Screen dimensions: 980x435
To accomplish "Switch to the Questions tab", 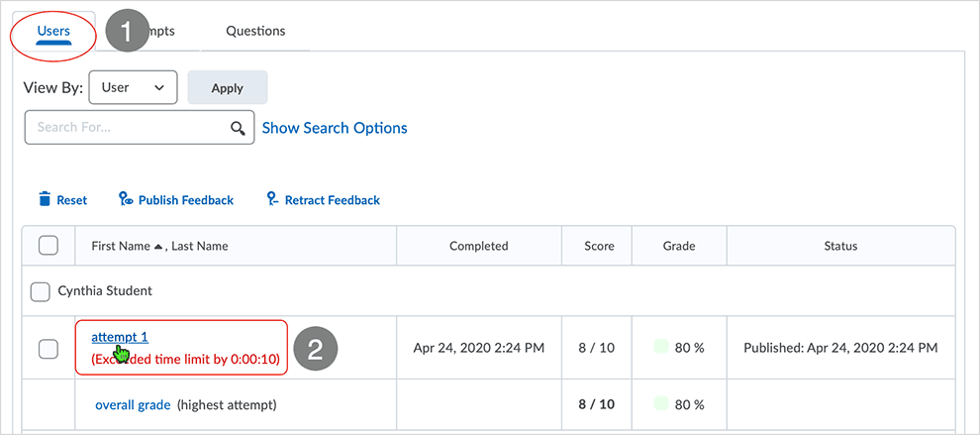I will point(255,31).
